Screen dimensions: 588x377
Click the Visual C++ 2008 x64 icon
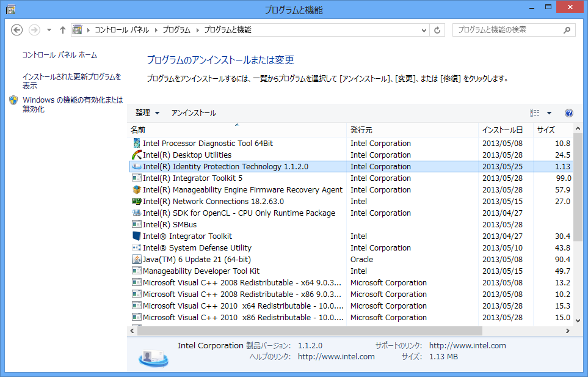coord(137,283)
